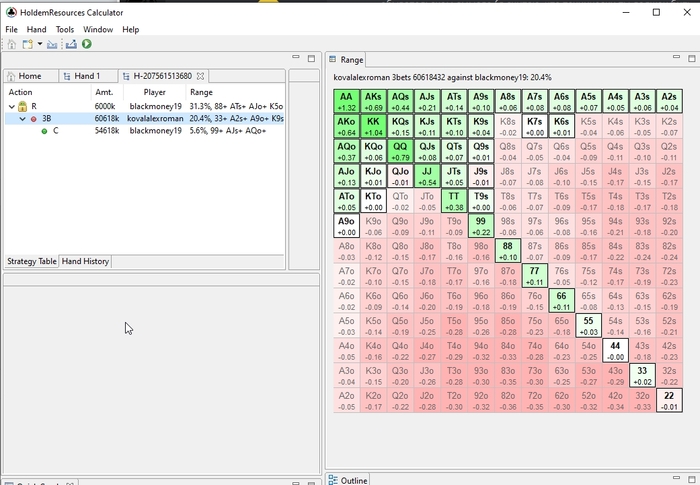Click the 6000k amount value
Image resolution: width=700 pixels, height=485 pixels.
coord(105,106)
